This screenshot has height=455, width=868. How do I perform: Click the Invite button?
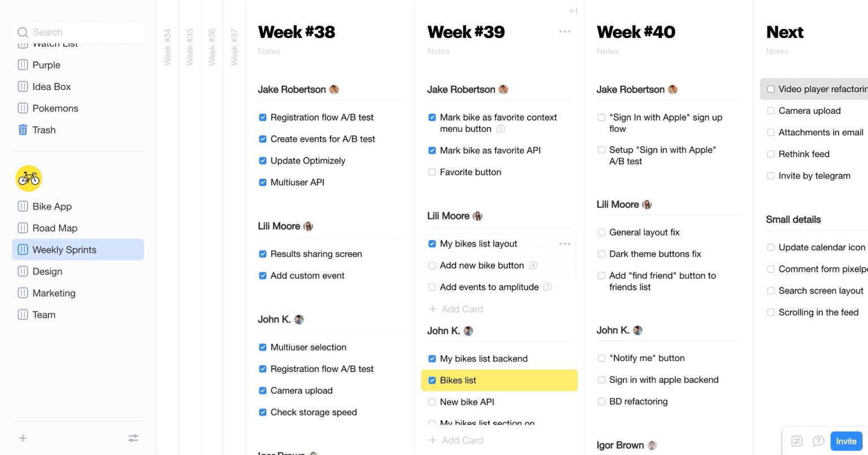coord(846,441)
